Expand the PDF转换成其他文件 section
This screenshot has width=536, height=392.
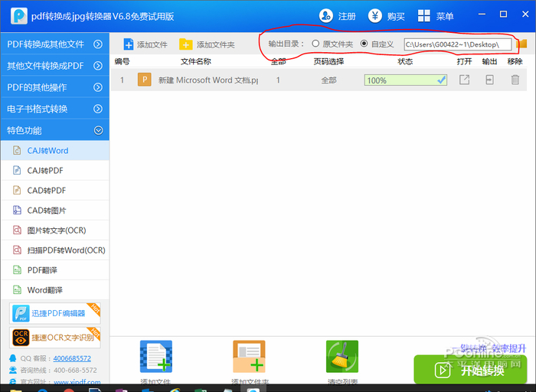[54, 44]
